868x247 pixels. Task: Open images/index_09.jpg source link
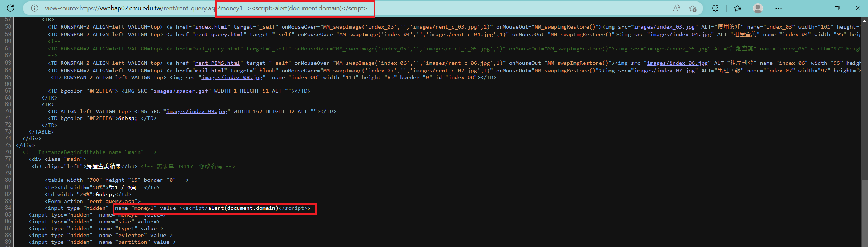click(x=197, y=111)
